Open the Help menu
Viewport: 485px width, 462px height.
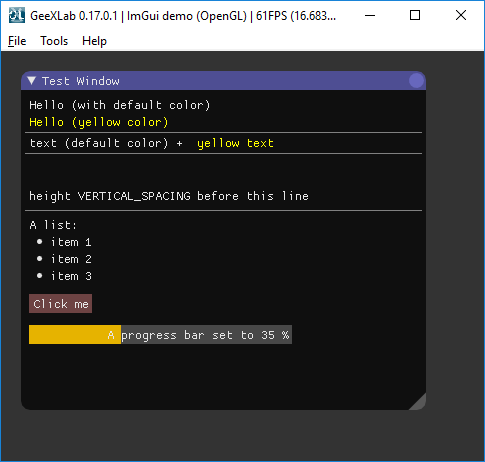tap(94, 41)
